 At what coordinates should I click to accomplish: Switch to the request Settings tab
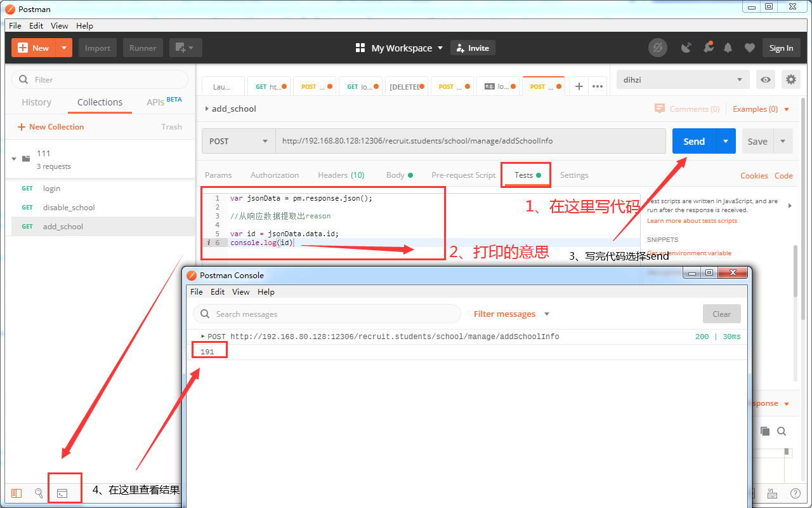tap(574, 175)
